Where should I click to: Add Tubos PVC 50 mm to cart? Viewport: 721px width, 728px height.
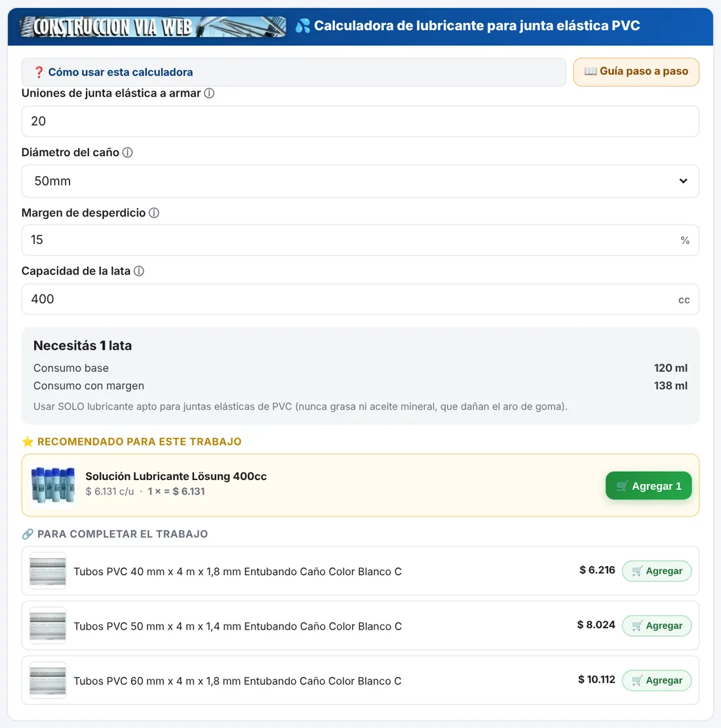tap(657, 626)
